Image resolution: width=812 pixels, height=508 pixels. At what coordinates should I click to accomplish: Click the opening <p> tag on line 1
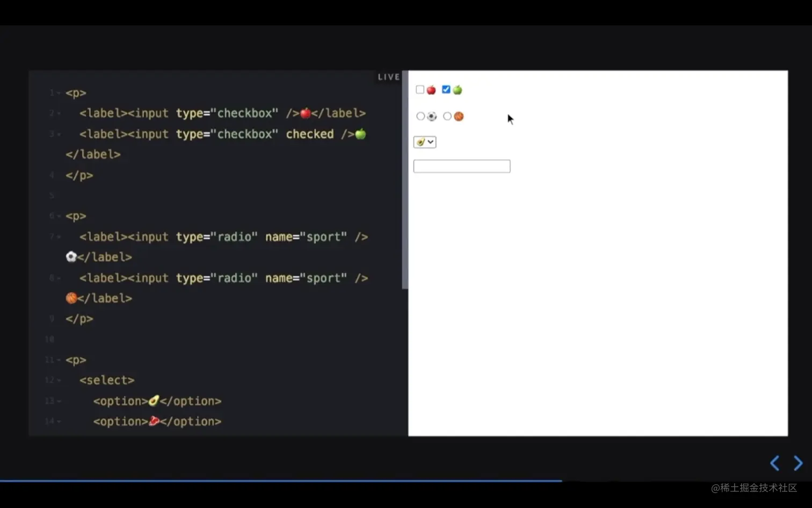click(76, 93)
